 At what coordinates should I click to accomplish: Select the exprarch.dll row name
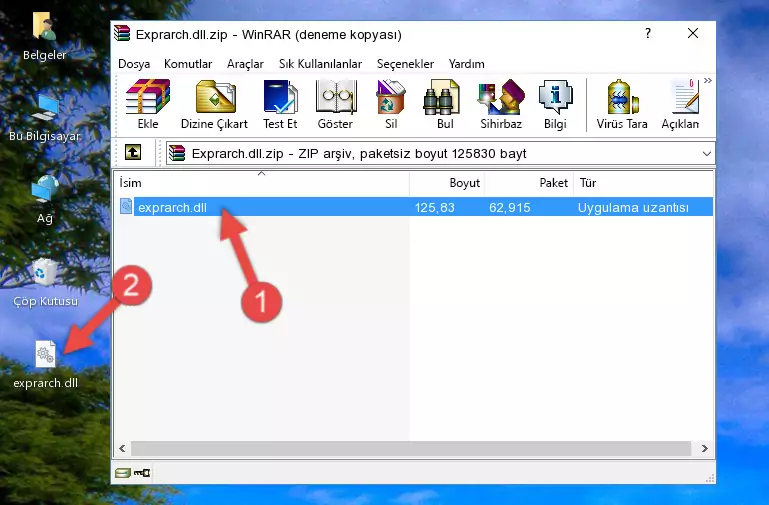click(172, 207)
